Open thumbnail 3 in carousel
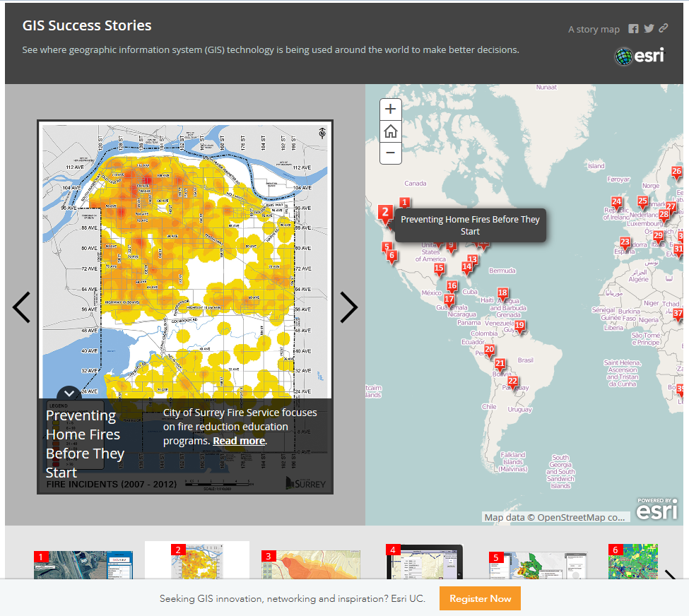 tap(311, 565)
